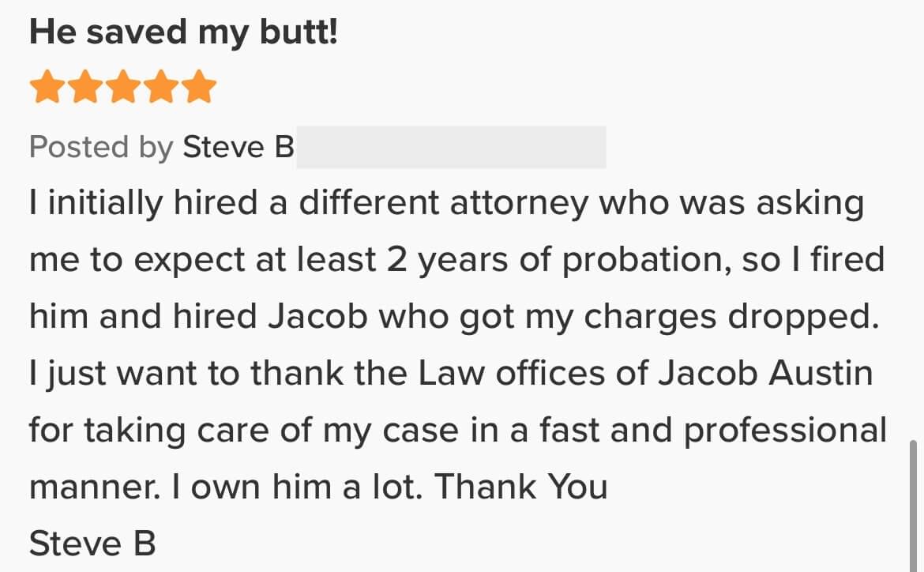Click the gray redacted box beside reviewer name
Image resolution: width=924 pixels, height=572 pixels.
(x=450, y=147)
